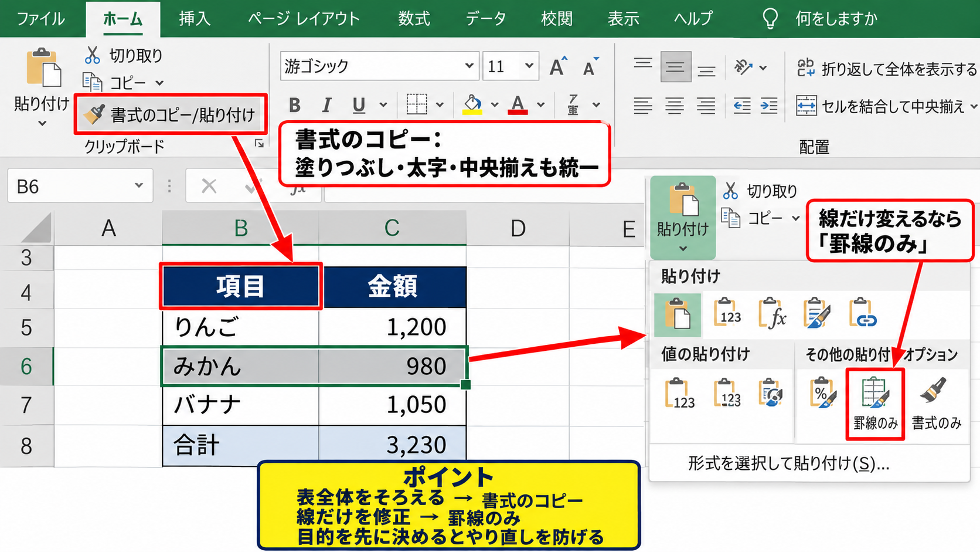Screen dimensions: 980x552
Task: Select the percent formatting paste icon
Action: click(823, 393)
